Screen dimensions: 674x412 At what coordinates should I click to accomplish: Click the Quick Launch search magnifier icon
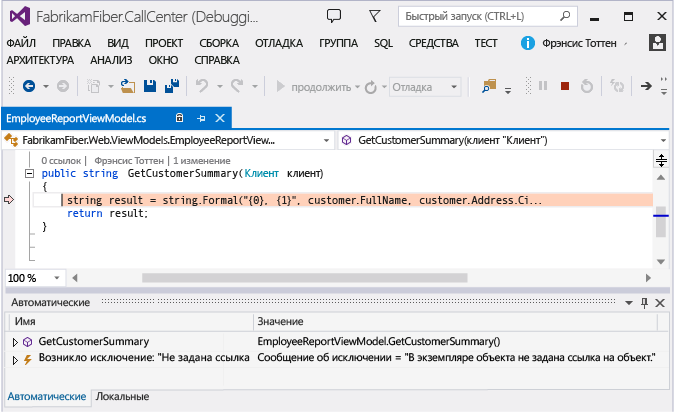point(565,16)
